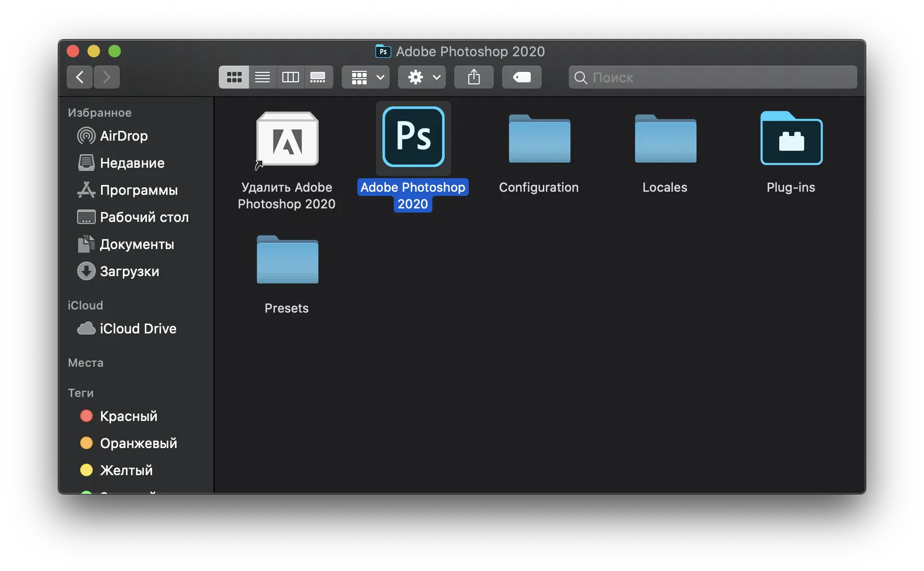Open AirDrop in the sidebar
The width and height of the screenshot is (924, 571).
123,136
